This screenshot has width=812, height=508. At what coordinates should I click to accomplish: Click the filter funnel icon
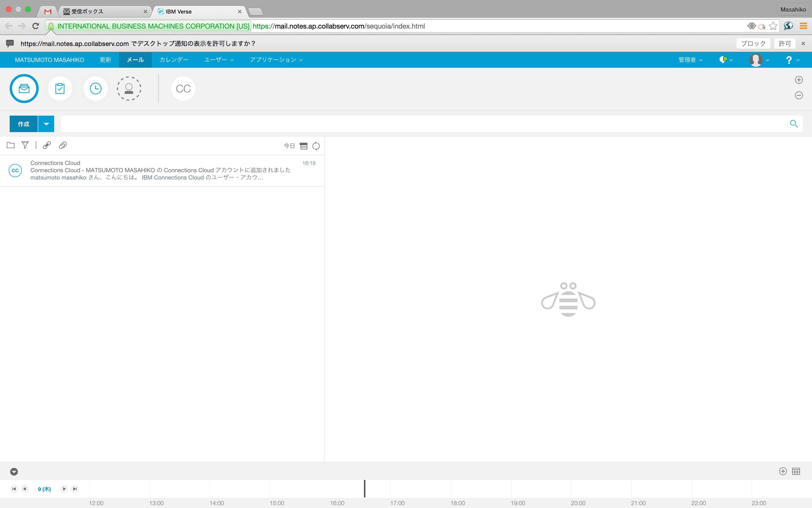pos(25,145)
